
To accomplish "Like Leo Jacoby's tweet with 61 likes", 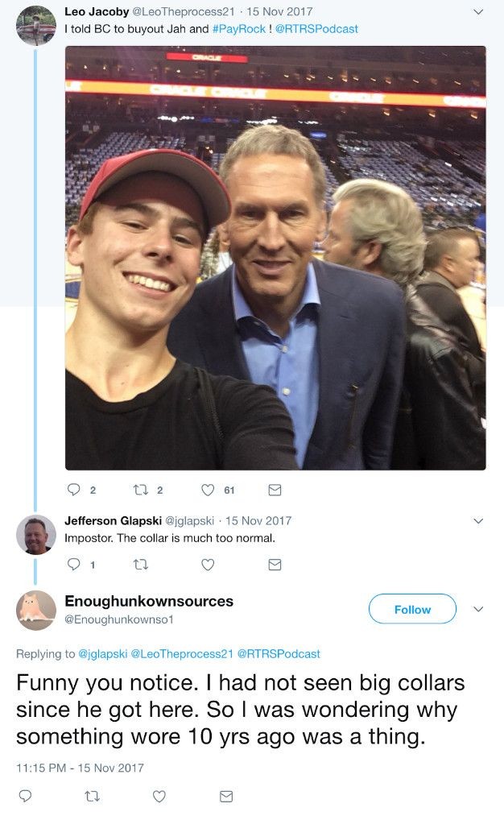I will click(208, 490).
